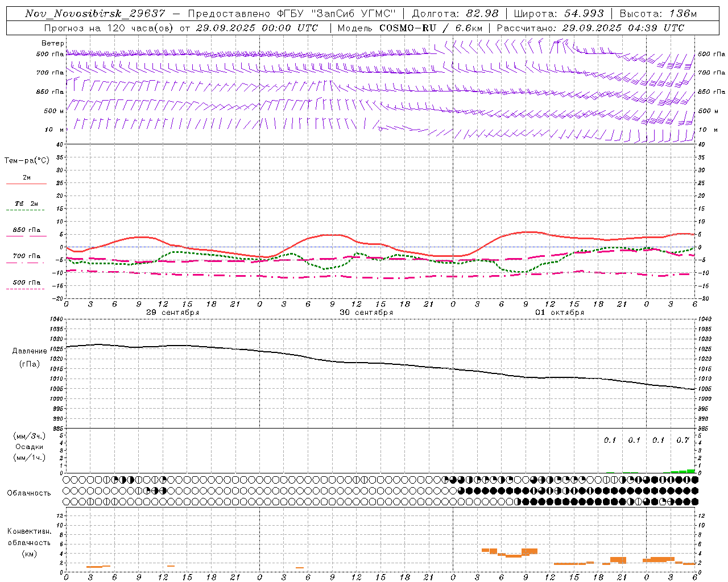Click the Облачность cloud cover row label

point(29,493)
